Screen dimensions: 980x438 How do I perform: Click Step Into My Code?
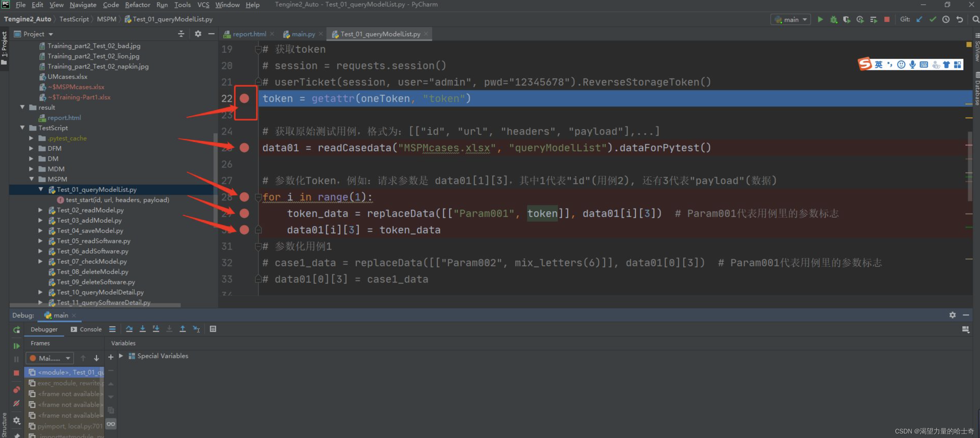[156, 329]
